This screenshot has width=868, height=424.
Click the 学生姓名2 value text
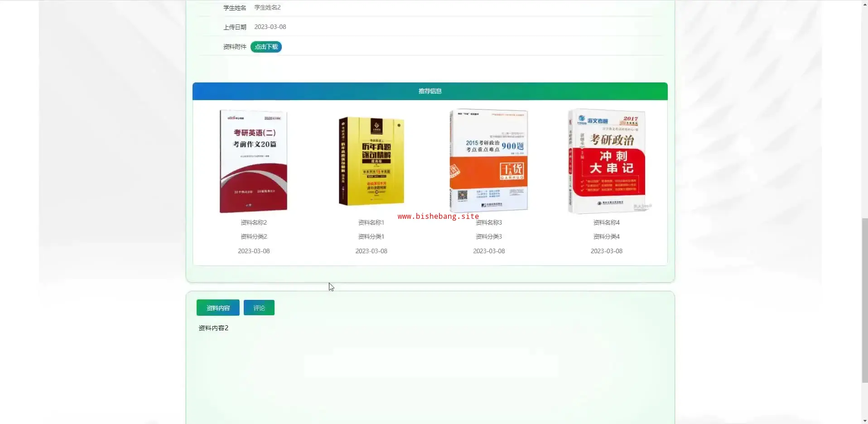(267, 7)
